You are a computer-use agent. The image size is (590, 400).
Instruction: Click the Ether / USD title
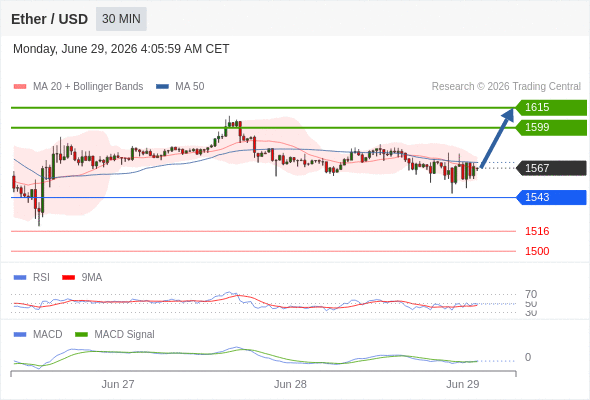(x=49, y=19)
